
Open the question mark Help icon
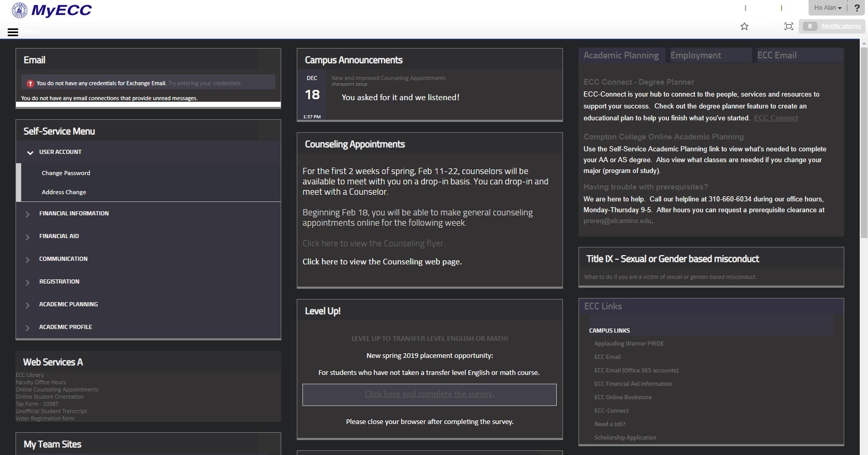coord(857,8)
